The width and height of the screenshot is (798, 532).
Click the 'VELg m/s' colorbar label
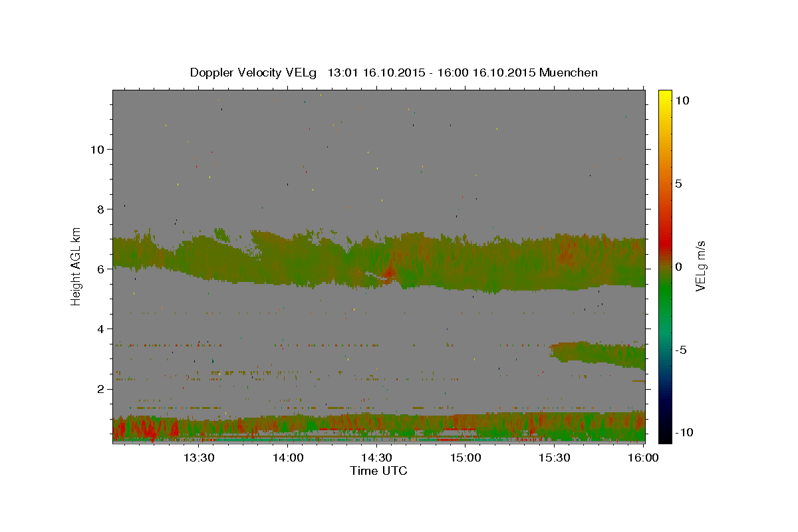coord(700,266)
